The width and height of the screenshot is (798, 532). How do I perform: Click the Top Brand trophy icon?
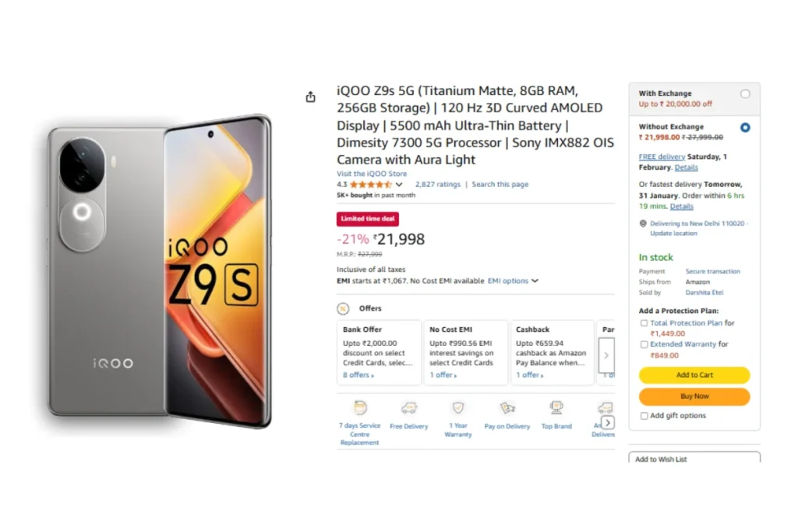click(x=556, y=408)
